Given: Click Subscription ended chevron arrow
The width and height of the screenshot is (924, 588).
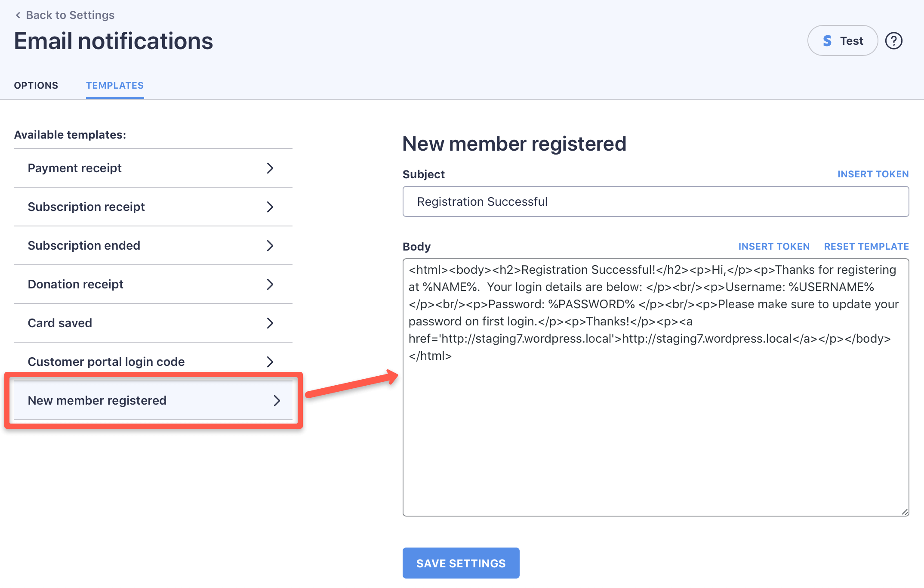Looking at the screenshot, I should pyautogui.click(x=270, y=246).
